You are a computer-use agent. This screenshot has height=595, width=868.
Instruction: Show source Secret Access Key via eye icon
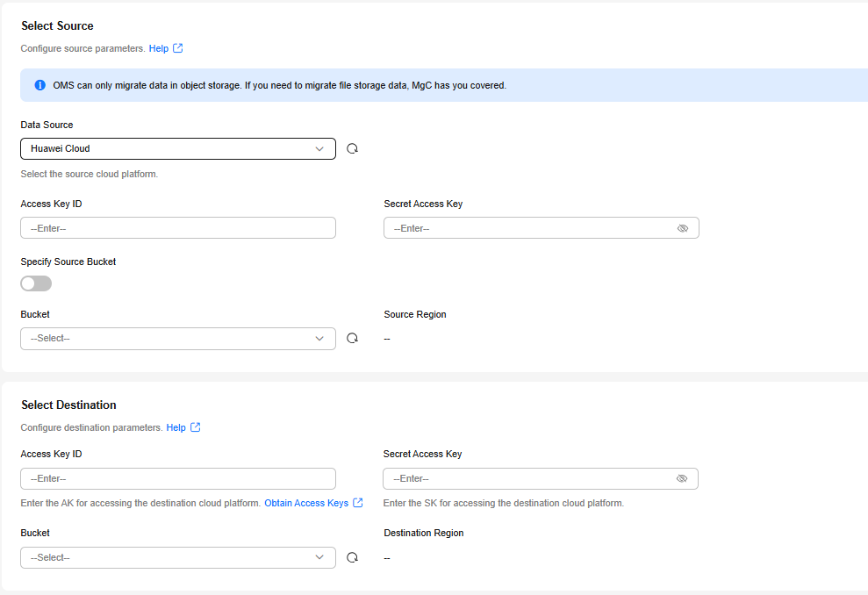[683, 228]
